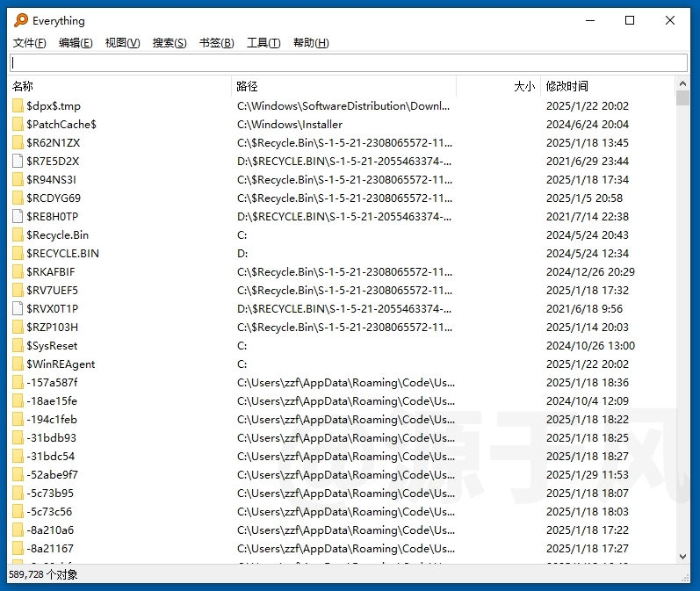Click folder icon of $SysReset
Screen dimensions: 700x591
point(18,346)
